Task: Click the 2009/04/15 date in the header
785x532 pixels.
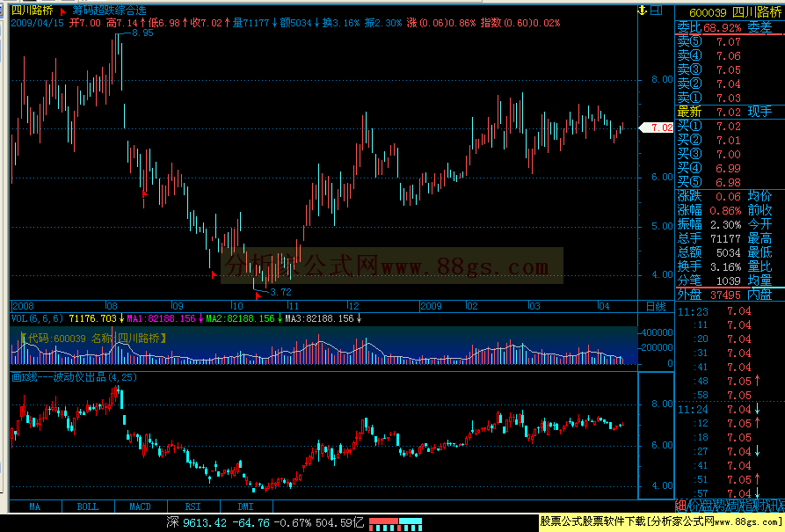Action: pyautogui.click(x=38, y=23)
